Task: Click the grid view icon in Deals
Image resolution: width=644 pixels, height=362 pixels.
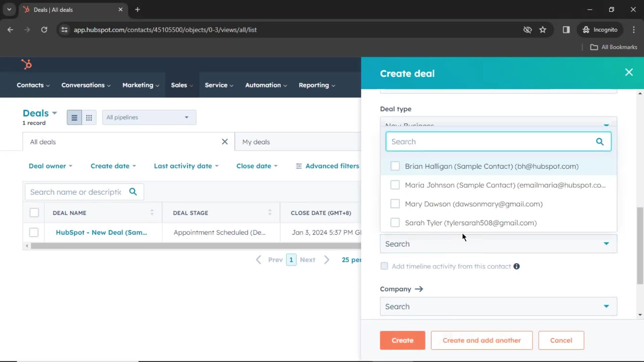Action: pos(89,117)
